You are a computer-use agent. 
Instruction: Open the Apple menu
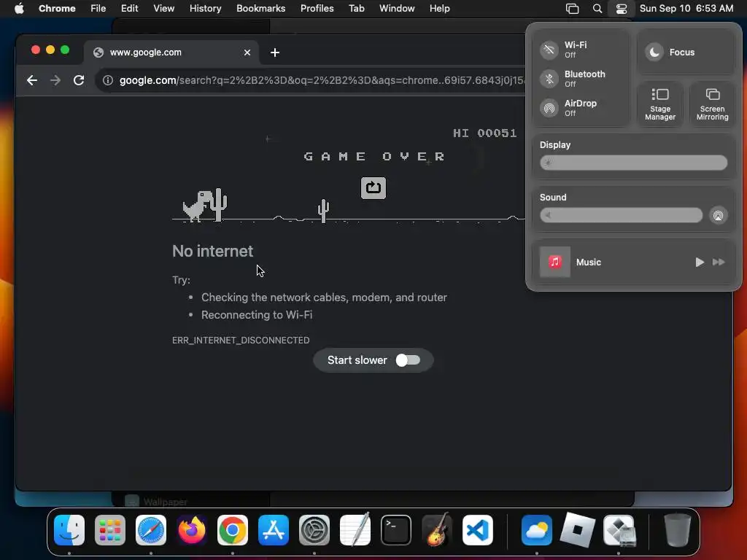tap(19, 9)
